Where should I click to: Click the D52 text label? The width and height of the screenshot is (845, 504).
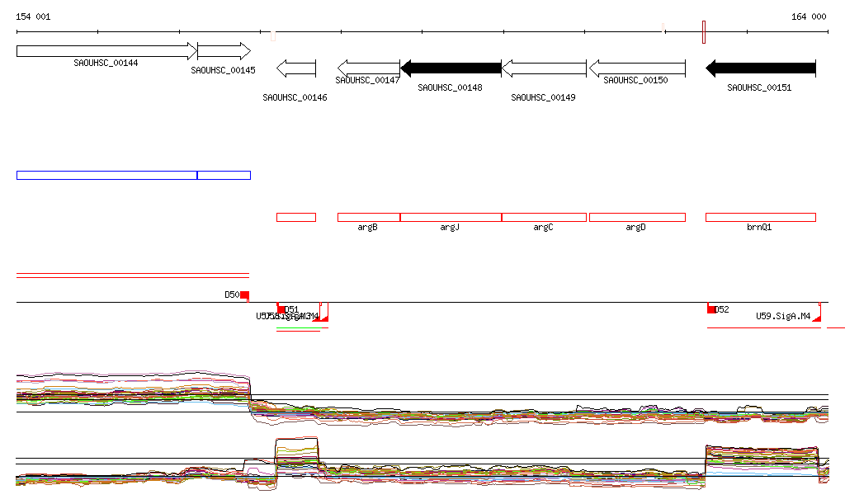pos(721,309)
